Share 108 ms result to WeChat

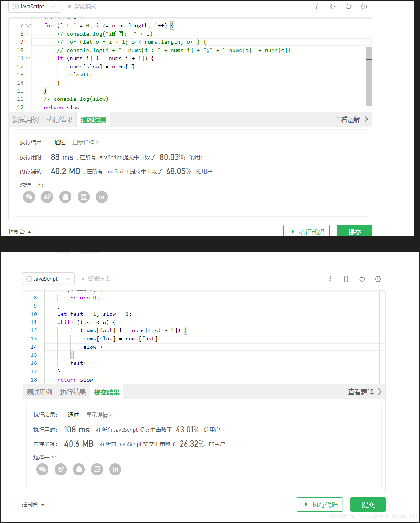(43, 470)
